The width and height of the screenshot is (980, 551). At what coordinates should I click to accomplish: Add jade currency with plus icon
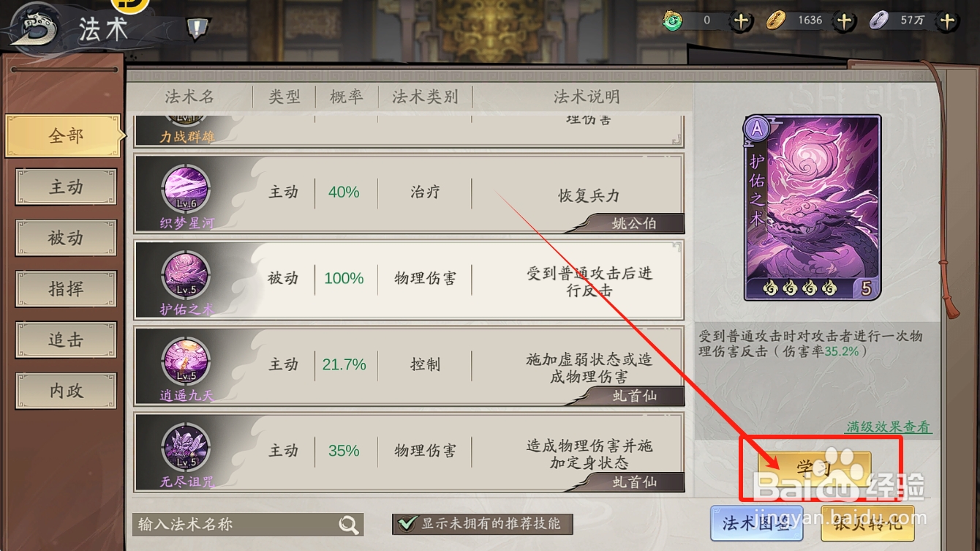(741, 21)
